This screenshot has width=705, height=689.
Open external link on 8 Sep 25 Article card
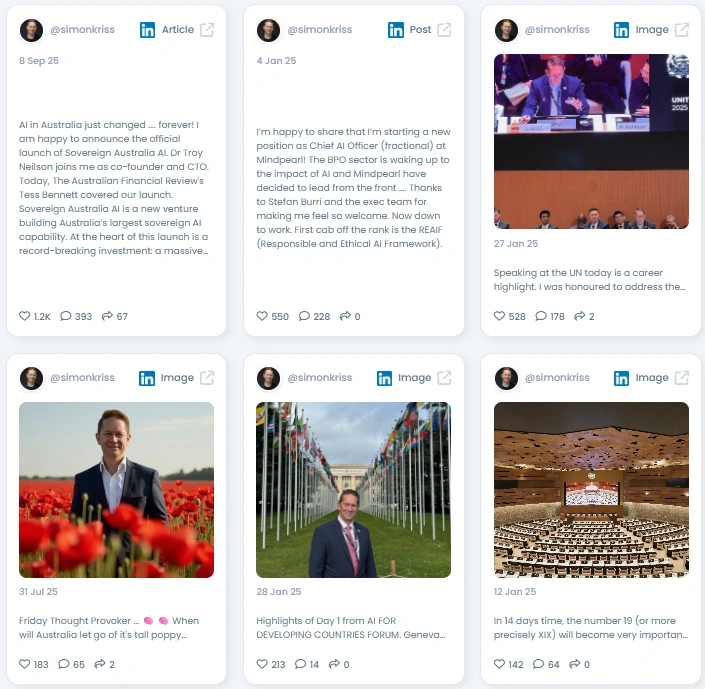point(207,30)
